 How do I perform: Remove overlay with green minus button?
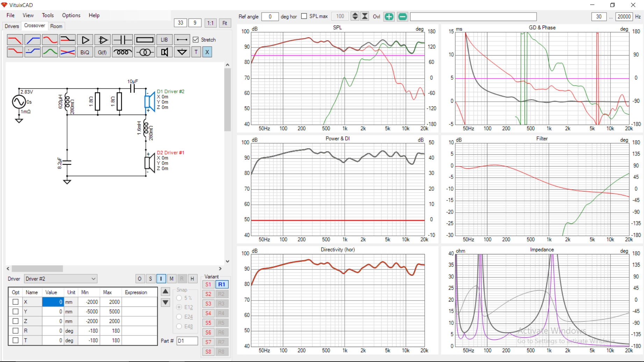pyautogui.click(x=402, y=16)
